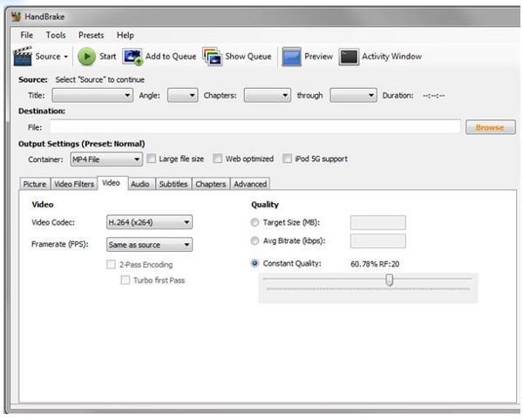
Task: Switch to the Chapters tab
Action: (210, 184)
